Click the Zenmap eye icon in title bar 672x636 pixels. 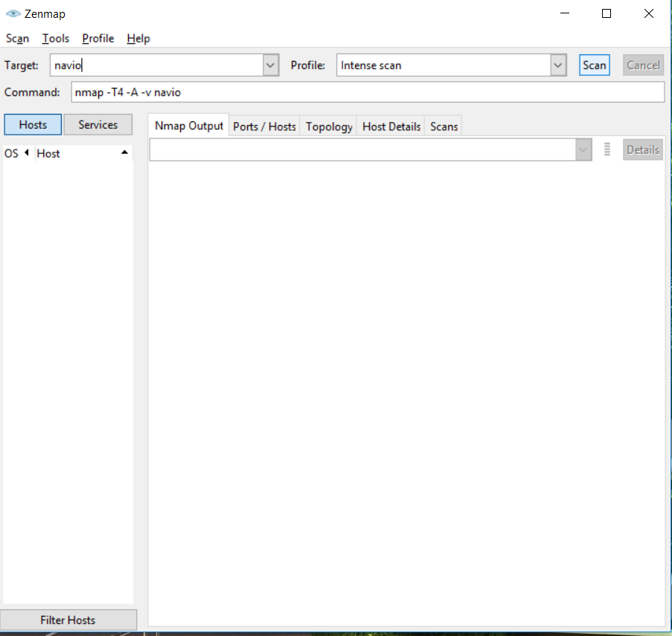(13, 13)
